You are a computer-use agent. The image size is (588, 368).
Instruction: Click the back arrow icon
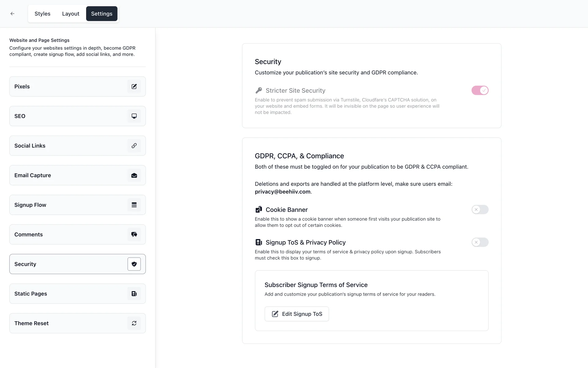tap(12, 13)
